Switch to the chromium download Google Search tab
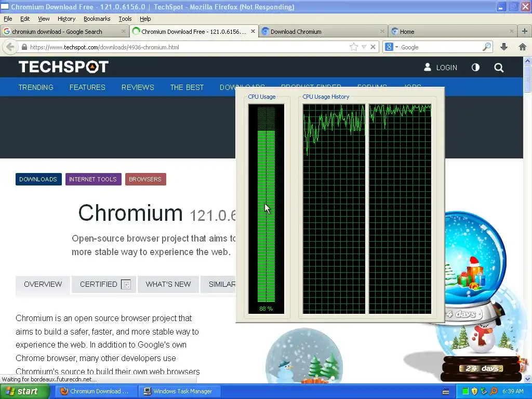Image resolution: width=532 pixels, height=399 pixels. [x=64, y=31]
